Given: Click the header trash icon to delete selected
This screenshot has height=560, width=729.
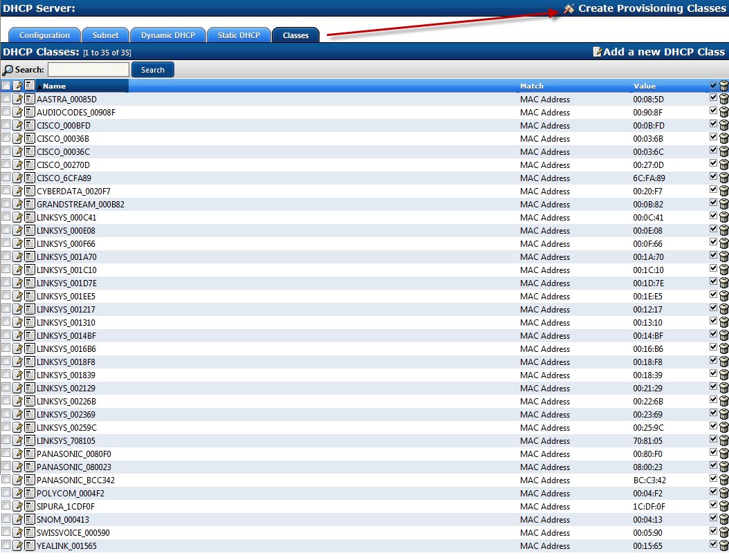Looking at the screenshot, I should pos(724,86).
